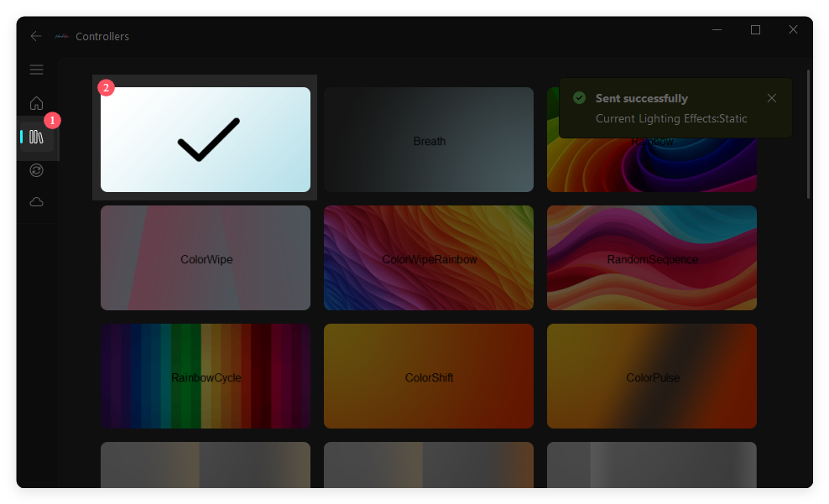829x504 pixels.
Task: Open the Home page in sidebar
Action: point(36,103)
